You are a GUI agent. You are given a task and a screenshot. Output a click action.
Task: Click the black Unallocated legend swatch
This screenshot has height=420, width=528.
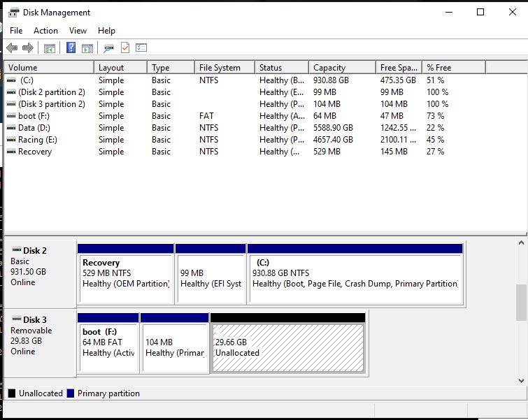pos(12,393)
